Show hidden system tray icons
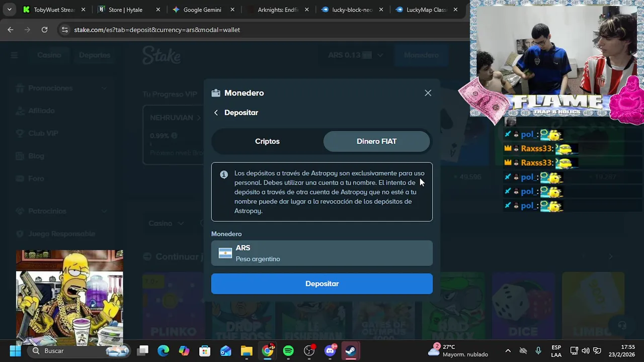644x362 pixels. click(508, 351)
